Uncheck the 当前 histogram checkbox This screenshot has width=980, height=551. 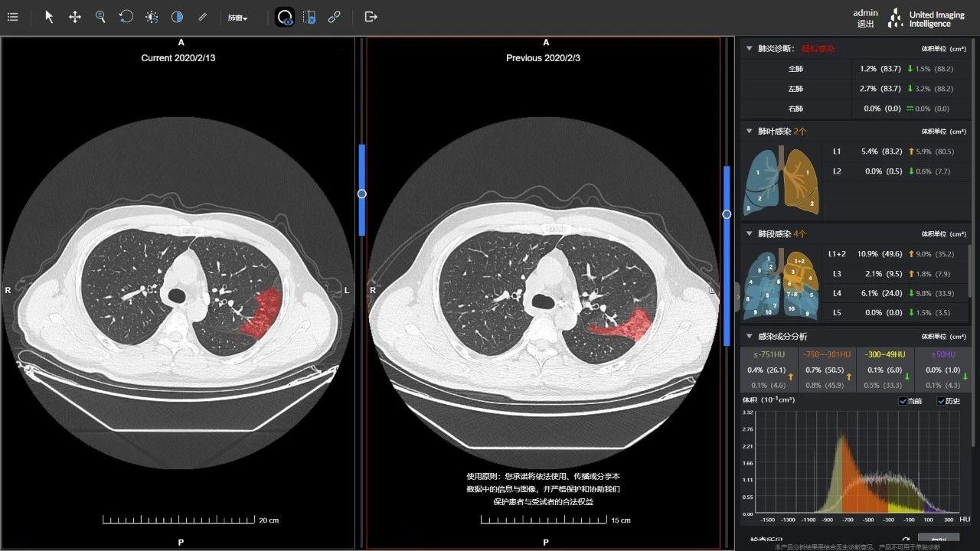[903, 401]
